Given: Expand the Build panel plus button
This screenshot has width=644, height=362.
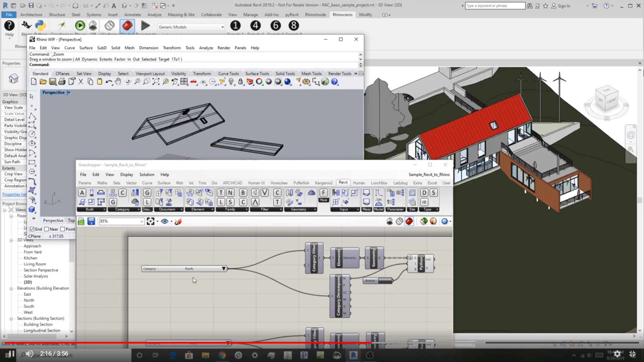Looking at the screenshot, I should click(x=104, y=209).
